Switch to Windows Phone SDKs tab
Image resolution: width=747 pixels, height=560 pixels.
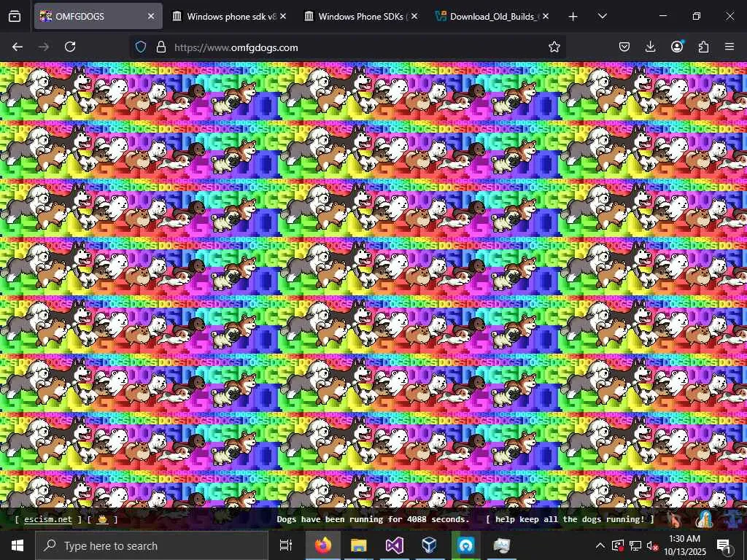coord(362,16)
